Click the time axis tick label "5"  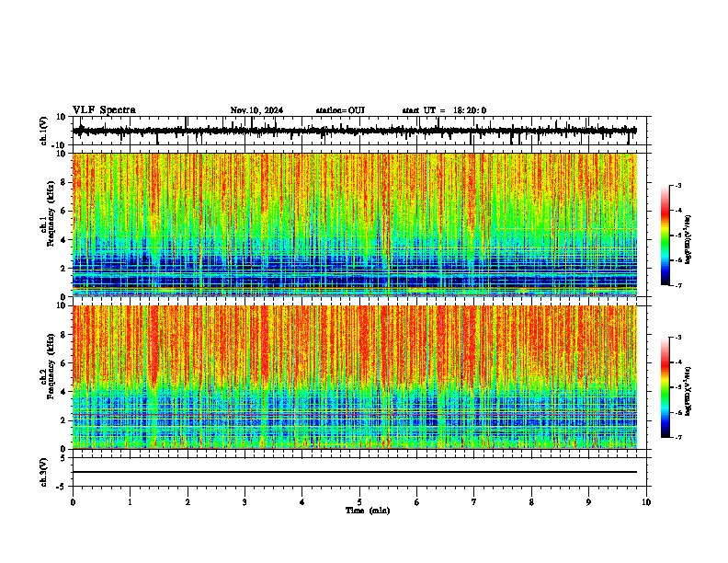[359, 502]
